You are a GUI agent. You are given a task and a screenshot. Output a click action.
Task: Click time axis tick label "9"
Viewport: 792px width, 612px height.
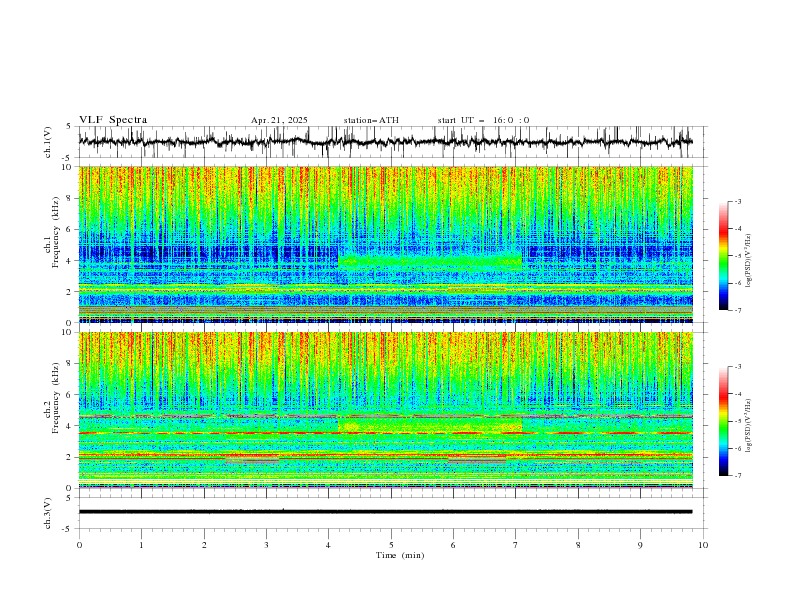tap(640, 545)
